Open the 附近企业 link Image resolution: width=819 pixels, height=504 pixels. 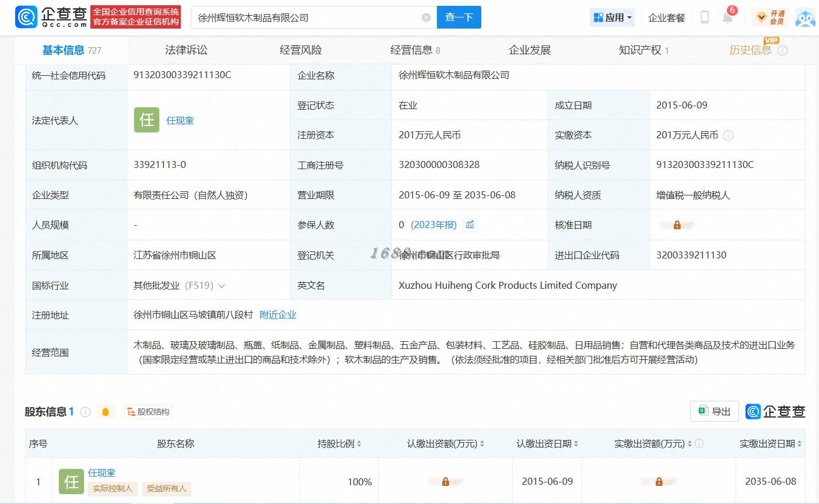tap(278, 315)
